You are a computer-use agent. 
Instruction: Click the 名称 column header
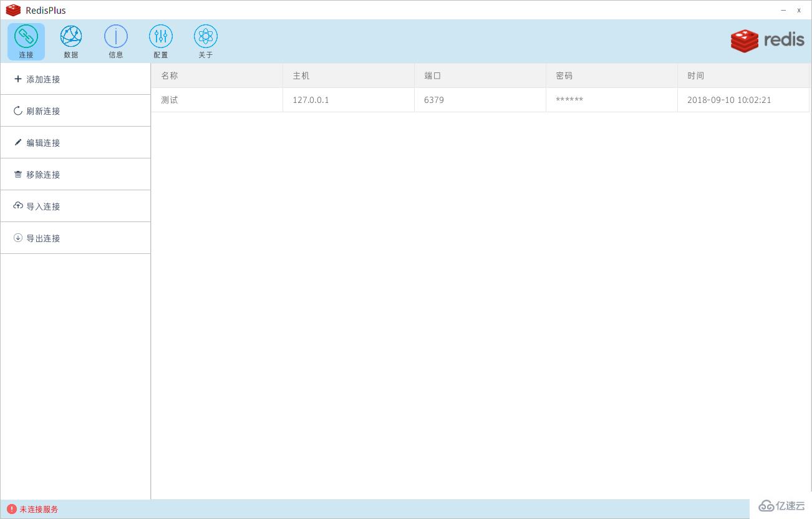[x=169, y=75]
